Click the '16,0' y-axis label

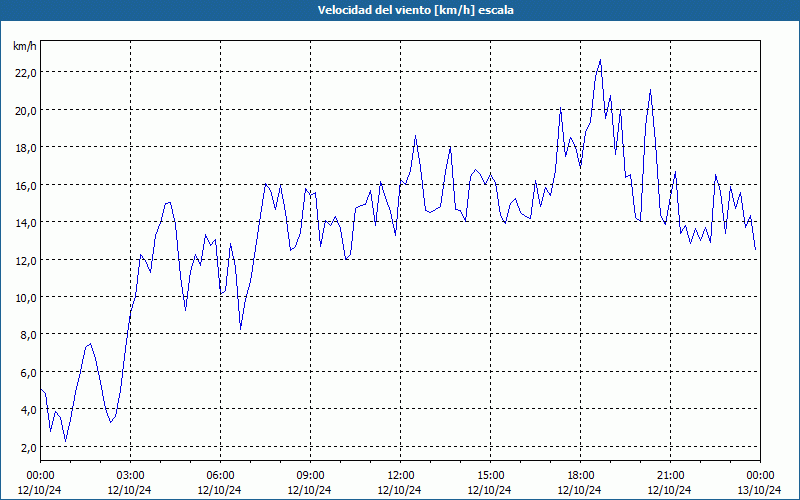point(26,185)
